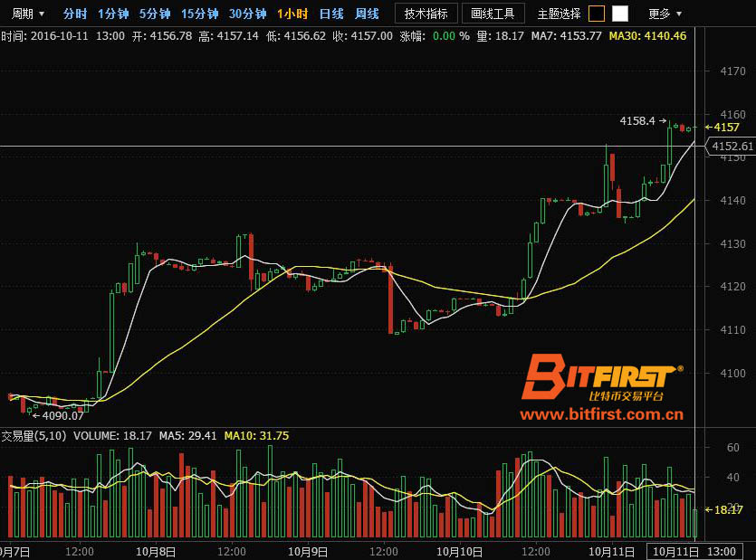Switch to 分时 time-share view
Image resolution: width=756 pixels, height=560 pixels.
(75, 14)
